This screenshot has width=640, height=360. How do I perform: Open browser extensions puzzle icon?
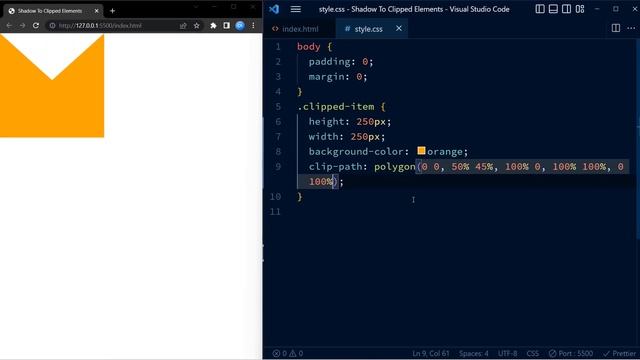[213, 25]
